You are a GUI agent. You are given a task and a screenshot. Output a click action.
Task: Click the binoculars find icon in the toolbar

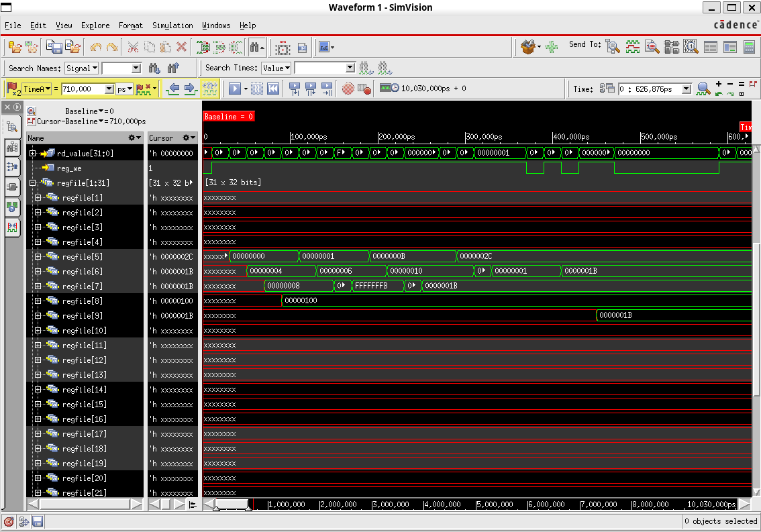point(256,47)
